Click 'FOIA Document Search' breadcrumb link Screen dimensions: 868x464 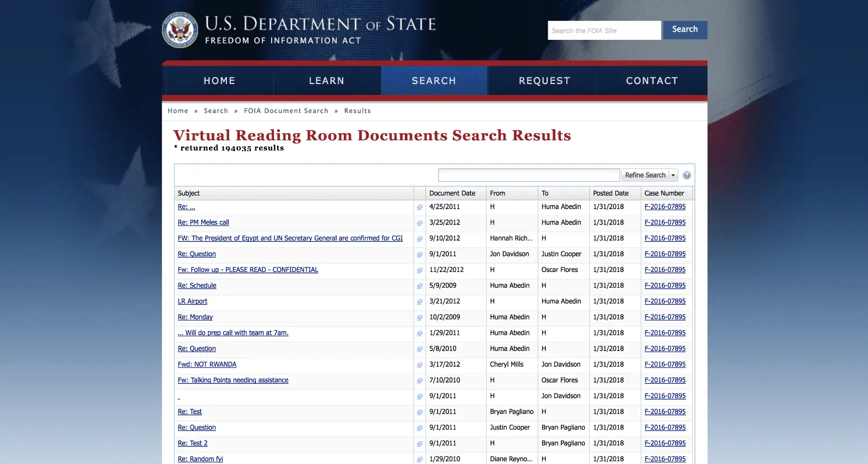[x=286, y=111]
